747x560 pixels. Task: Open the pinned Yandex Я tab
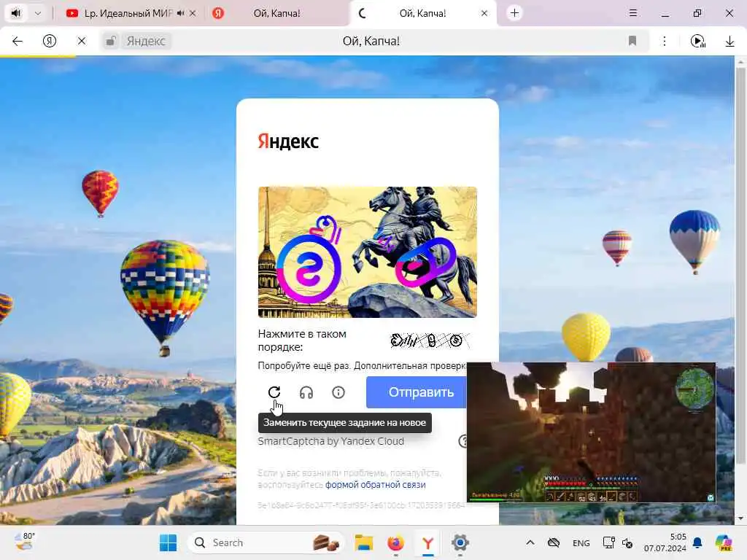coord(218,13)
